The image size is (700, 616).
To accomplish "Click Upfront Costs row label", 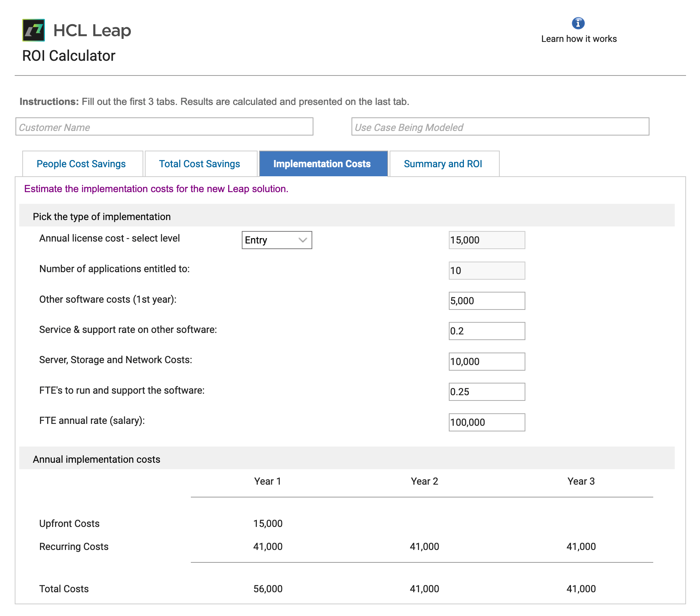I will pos(69,524).
